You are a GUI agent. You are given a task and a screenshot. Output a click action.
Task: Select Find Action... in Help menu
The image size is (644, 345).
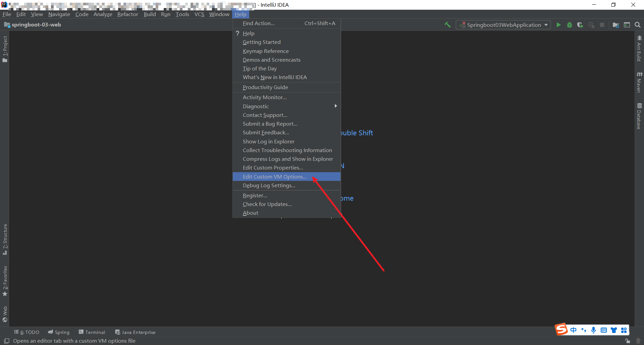click(286, 23)
